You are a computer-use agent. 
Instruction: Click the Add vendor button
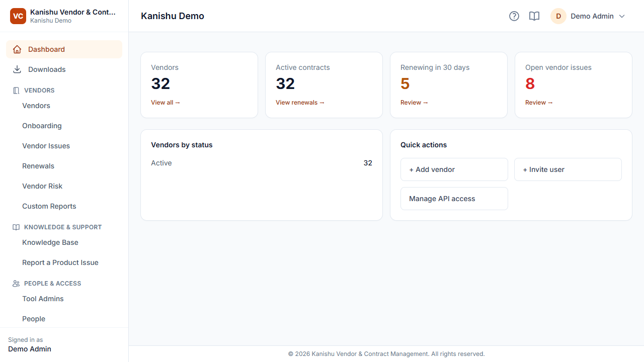(x=454, y=169)
